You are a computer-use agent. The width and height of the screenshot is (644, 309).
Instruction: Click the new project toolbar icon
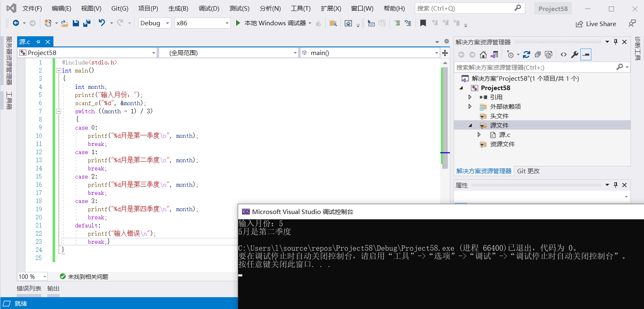pyautogui.click(x=48, y=23)
